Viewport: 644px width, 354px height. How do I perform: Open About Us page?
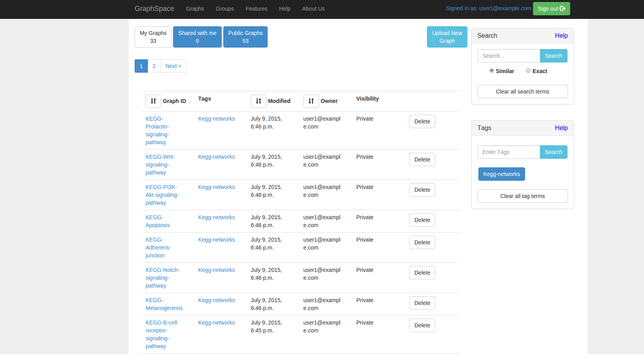pyautogui.click(x=313, y=9)
